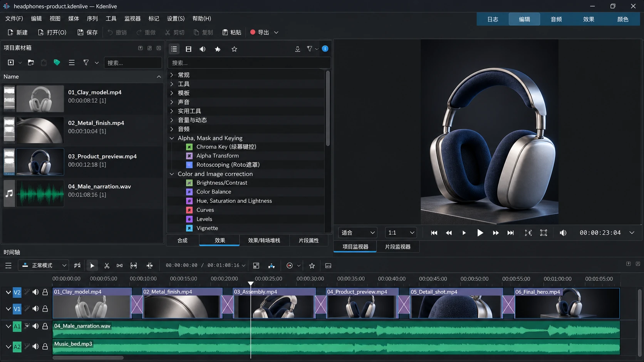This screenshot has width=644, height=362.
Task: Open the 文件(F) menu
Action: pos(14,18)
